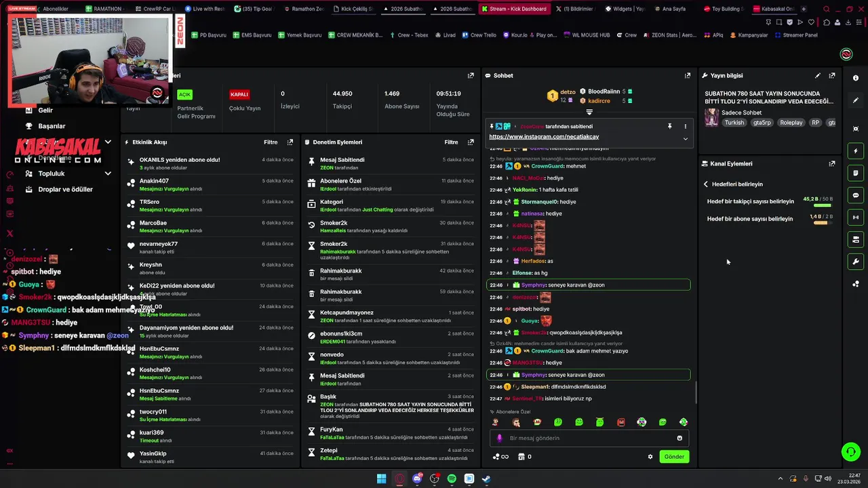Click the Ketcapundmayonez moderation entry
The width and height of the screenshot is (868, 488).
tap(391, 317)
